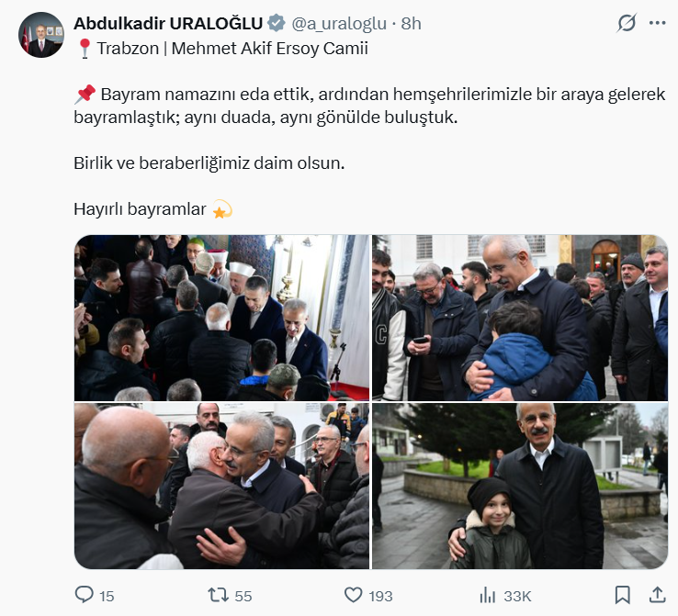This screenshot has height=616, width=678.
Task: Click the repost arrows icon
Action: pos(219,595)
